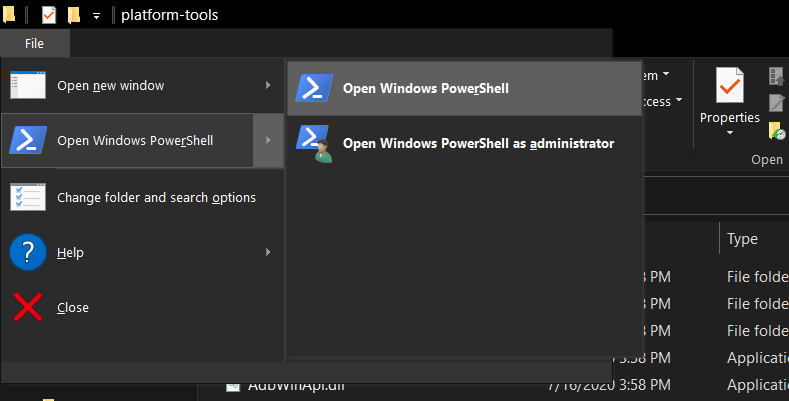The height and width of the screenshot is (401, 789).
Task: Select the AdbWinApi.dll file row
Action: (493, 385)
